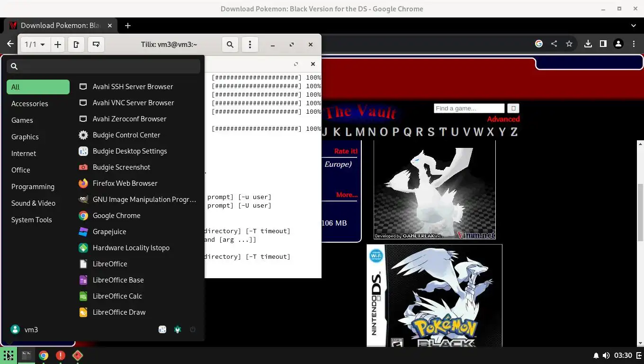This screenshot has width=644, height=364.
Task: Click Tilix add terminal down icon
Action: click(96, 45)
